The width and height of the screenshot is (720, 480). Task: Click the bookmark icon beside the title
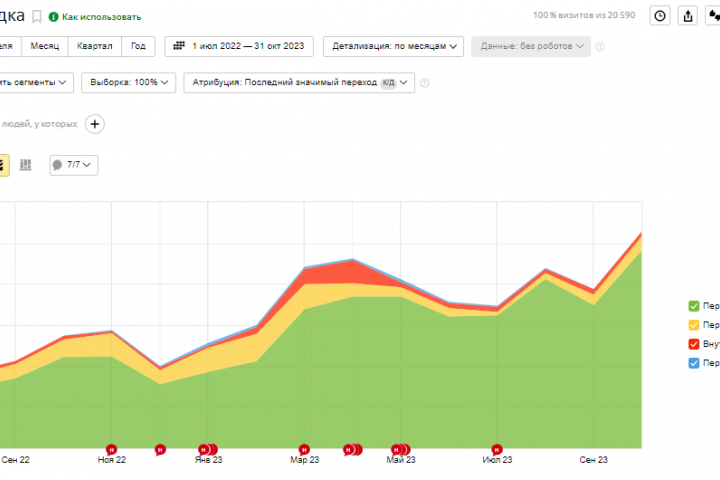pyautogui.click(x=37, y=17)
